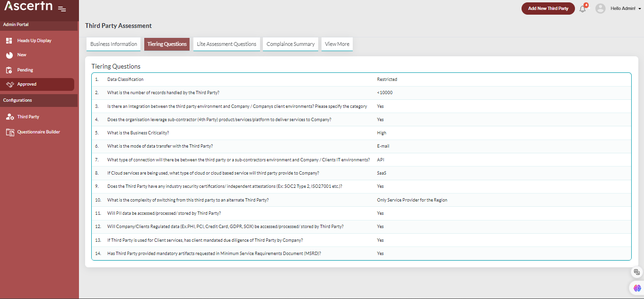
Task: Click the translate floating icon
Action: click(x=636, y=272)
